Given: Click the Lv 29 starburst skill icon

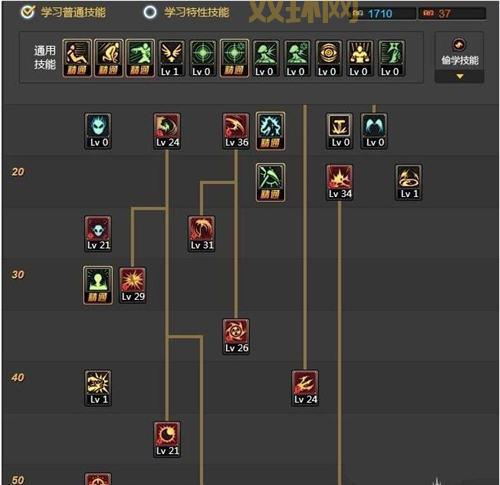Looking at the screenshot, I should 133,285.
